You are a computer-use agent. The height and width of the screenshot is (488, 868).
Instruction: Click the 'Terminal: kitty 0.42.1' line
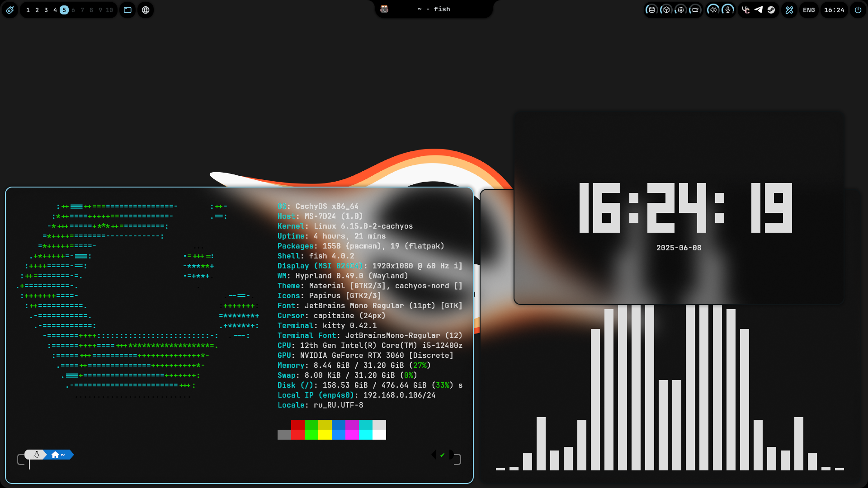pyautogui.click(x=327, y=326)
